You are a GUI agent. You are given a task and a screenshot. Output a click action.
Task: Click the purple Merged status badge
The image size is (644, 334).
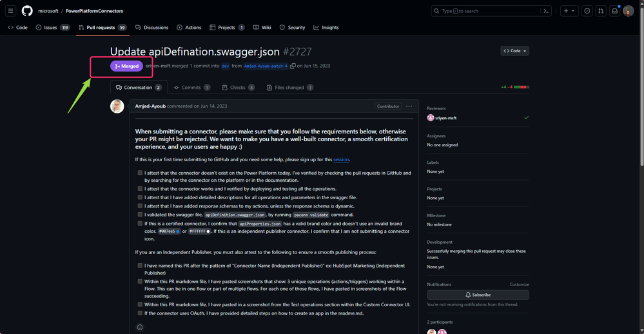(126, 66)
